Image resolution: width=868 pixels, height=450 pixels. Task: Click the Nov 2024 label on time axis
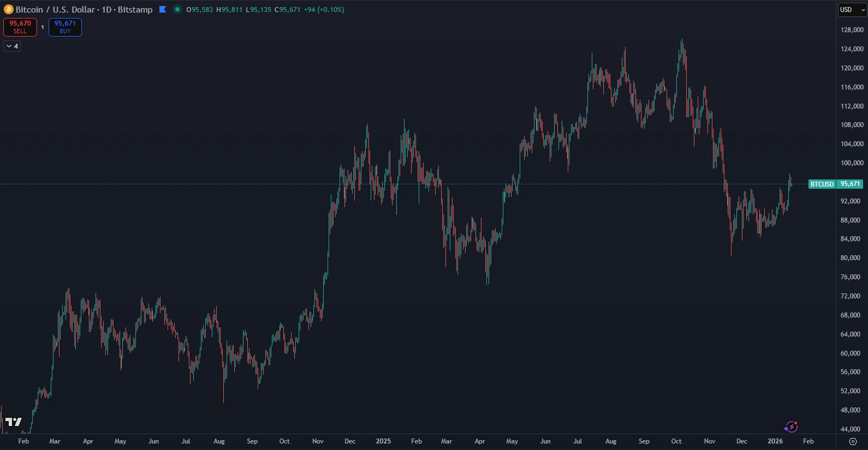click(x=318, y=441)
